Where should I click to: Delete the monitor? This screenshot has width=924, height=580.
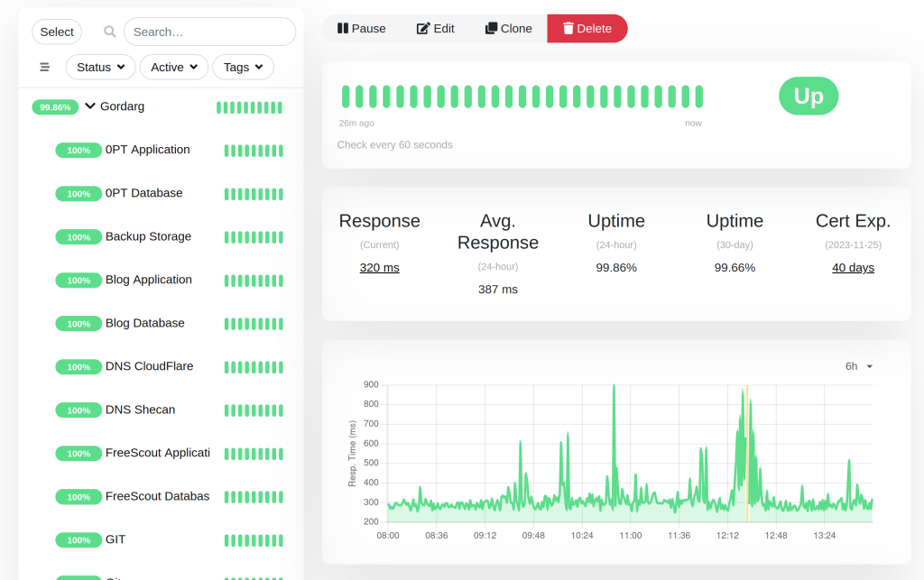[x=587, y=28]
